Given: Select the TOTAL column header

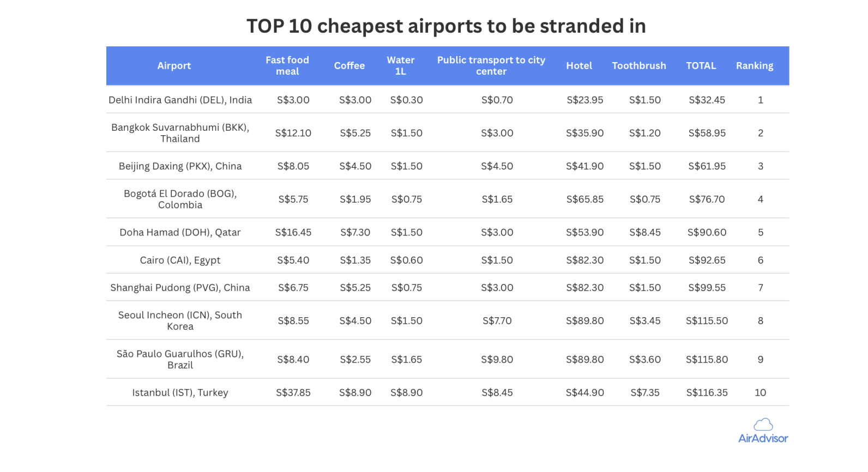Looking at the screenshot, I should pyautogui.click(x=701, y=65).
